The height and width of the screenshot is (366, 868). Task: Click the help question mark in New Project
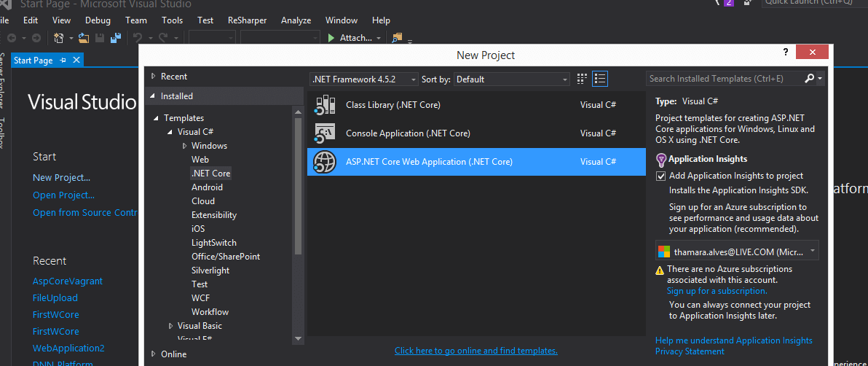click(x=786, y=52)
